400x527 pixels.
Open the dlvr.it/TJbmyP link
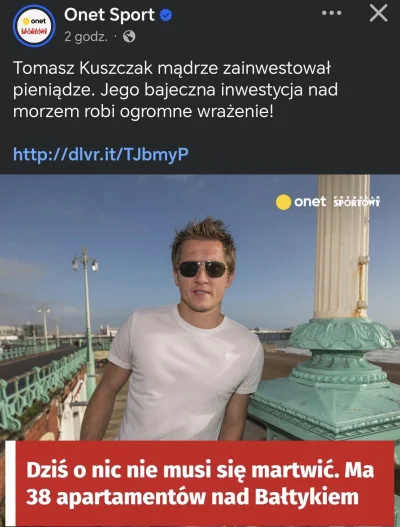(101, 154)
